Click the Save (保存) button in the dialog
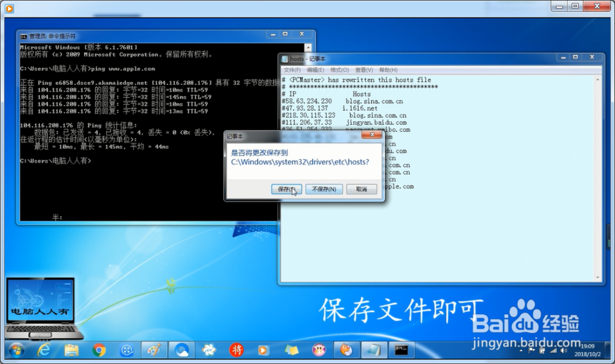Image resolution: width=615 pixels, height=364 pixels. pyautogui.click(x=287, y=189)
